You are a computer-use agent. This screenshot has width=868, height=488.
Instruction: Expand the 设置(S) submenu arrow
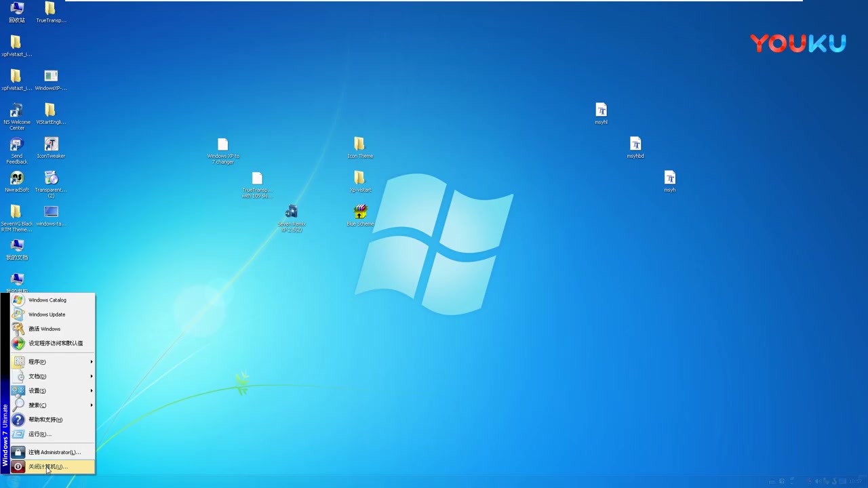pos(92,390)
